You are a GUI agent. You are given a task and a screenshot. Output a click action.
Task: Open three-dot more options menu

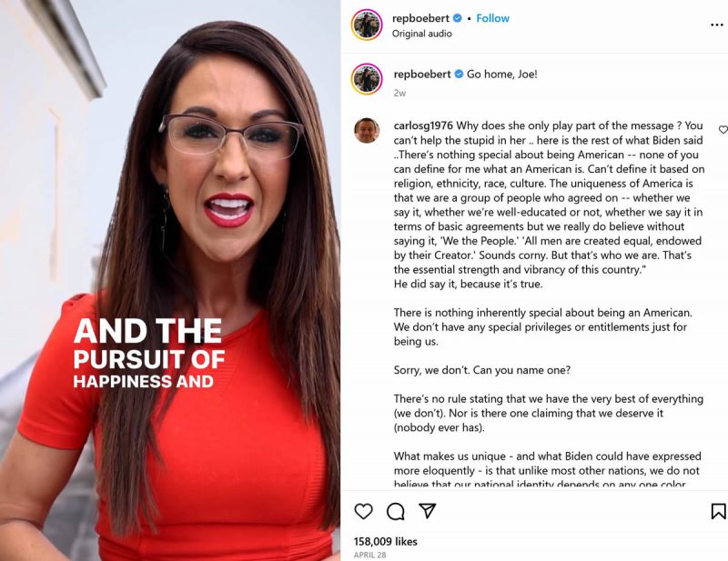717,25
